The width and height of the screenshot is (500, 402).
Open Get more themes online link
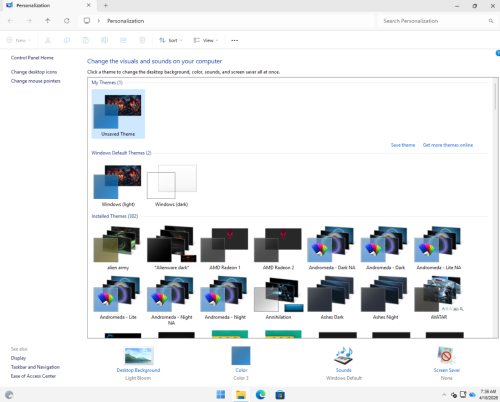click(448, 145)
